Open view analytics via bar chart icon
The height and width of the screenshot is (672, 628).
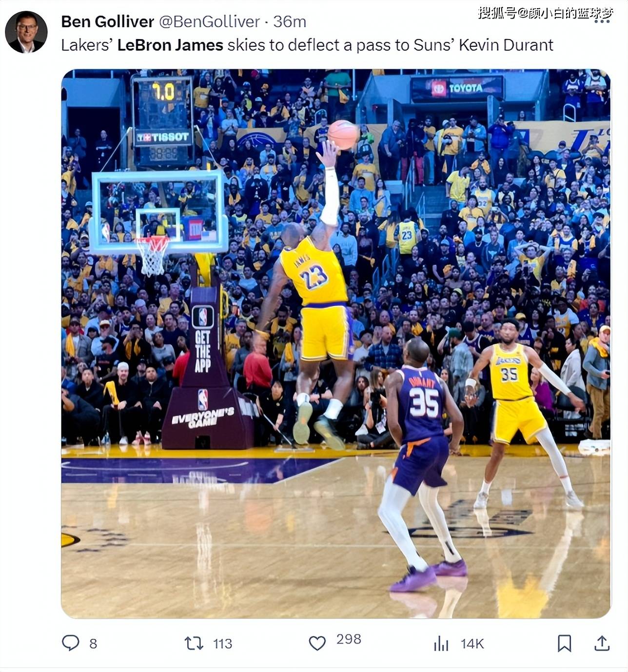(x=441, y=643)
